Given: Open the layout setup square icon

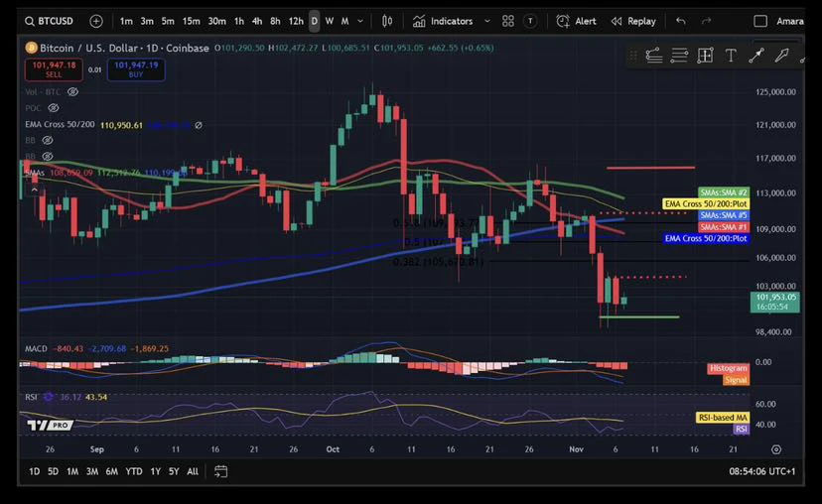Looking at the screenshot, I should (x=760, y=21).
